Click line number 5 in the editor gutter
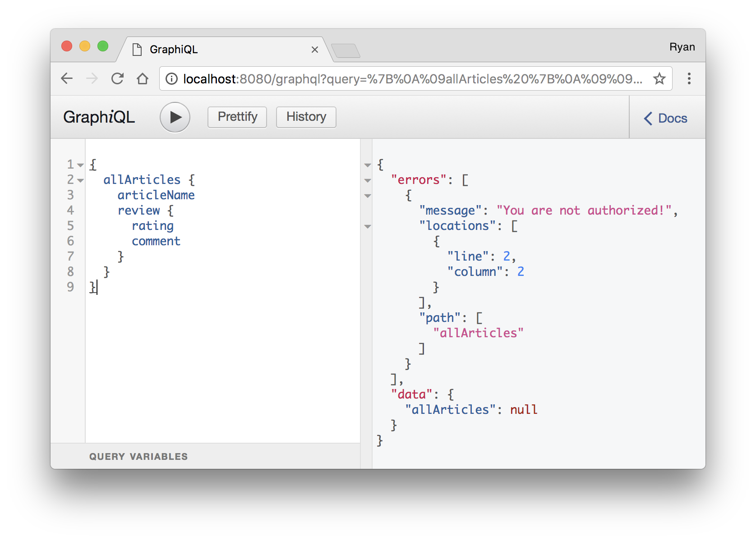 pyautogui.click(x=70, y=226)
